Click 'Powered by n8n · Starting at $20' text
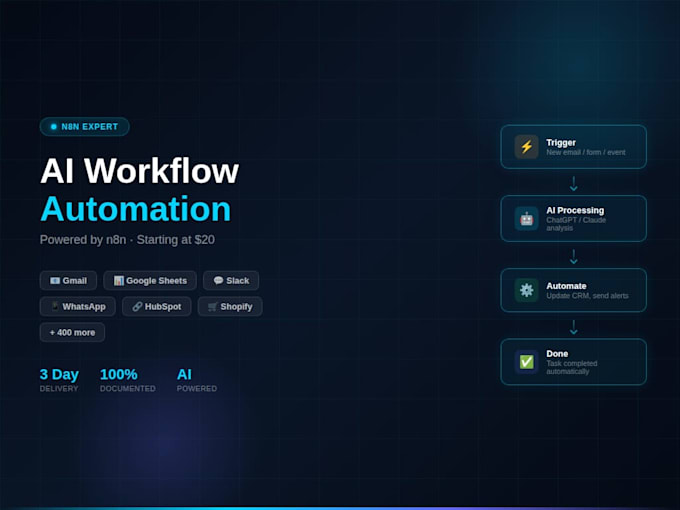The width and height of the screenshot is (680, 510). click(x=127, y=240)
